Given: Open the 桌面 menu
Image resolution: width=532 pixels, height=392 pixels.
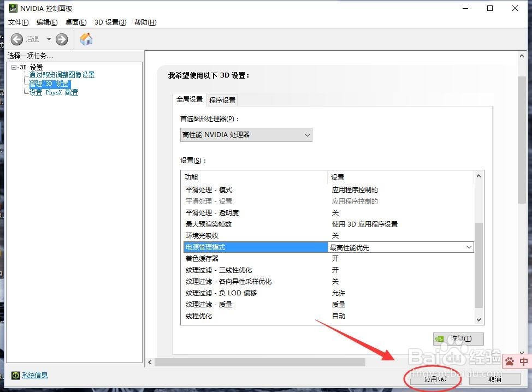Looking at the screenshot, I should pyautogui.click(x=75, y=22).
